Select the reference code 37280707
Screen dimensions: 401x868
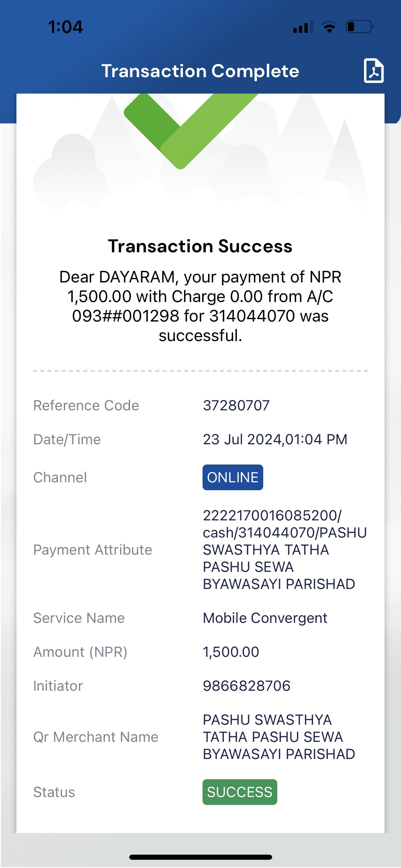coord(236,406)
